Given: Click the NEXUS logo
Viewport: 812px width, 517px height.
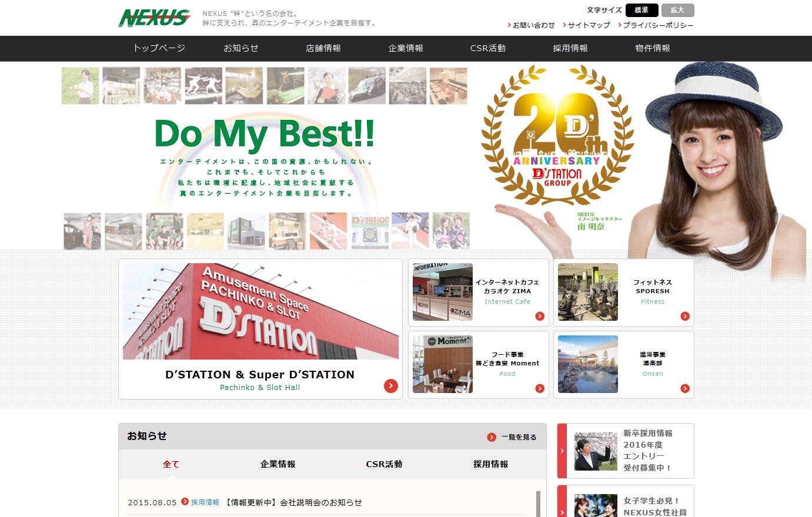Looking at the screenshot, I should coord(154,18).
